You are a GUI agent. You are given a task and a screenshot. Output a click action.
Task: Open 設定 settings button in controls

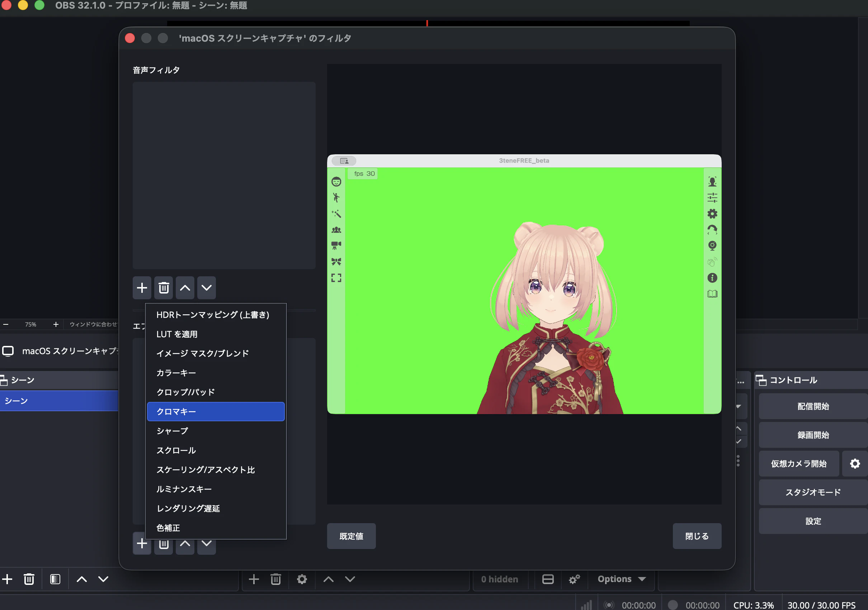pos(813,521)
